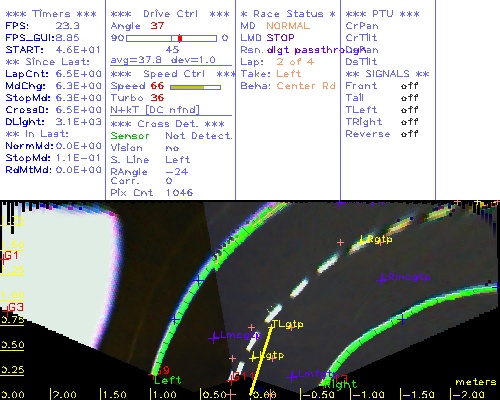The image size is (500, 400).
Task: Click the Timers panel header
Action: [51, 14]
